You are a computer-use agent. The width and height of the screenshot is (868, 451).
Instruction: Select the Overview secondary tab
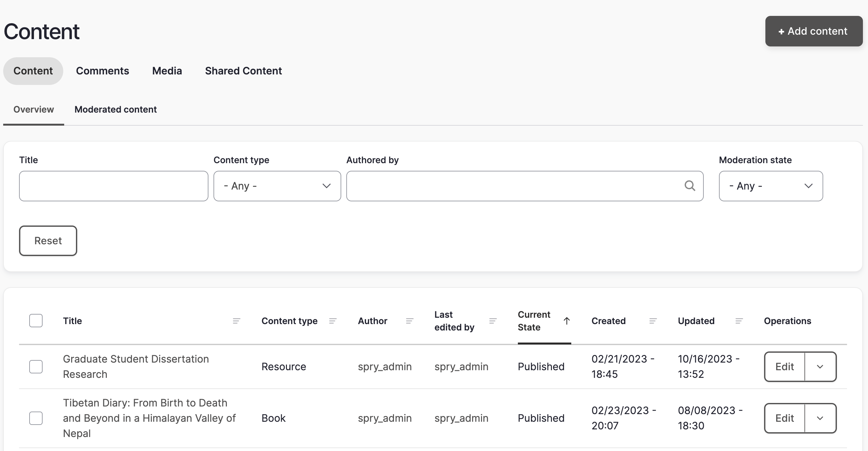click(34, 110)
